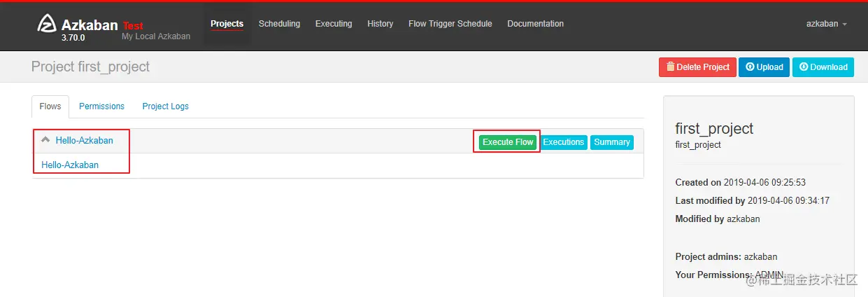Image resolution: width=868 pixels, height=297 pixels.
Task: Collapse the Hello-Azkaban flow chevron
Action: (x=45, y=140)
